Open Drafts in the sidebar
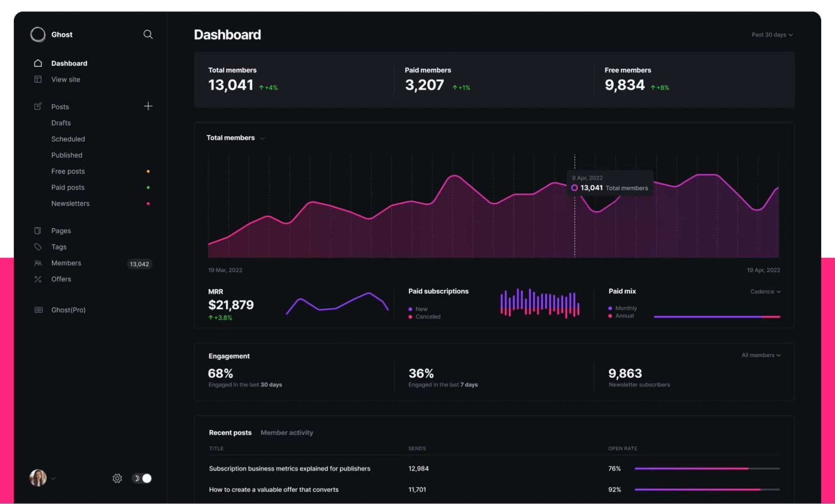This screenshot has width=835, height=504. (x=61, y=123)
